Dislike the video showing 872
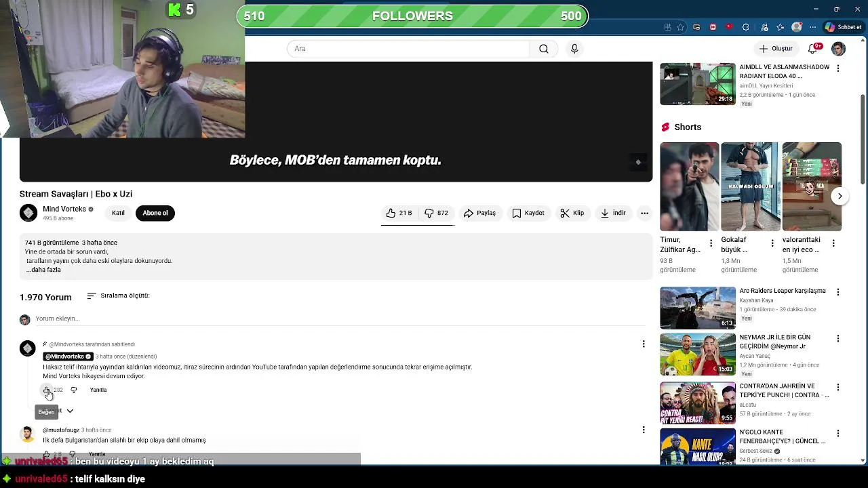 tap(436, 213)
